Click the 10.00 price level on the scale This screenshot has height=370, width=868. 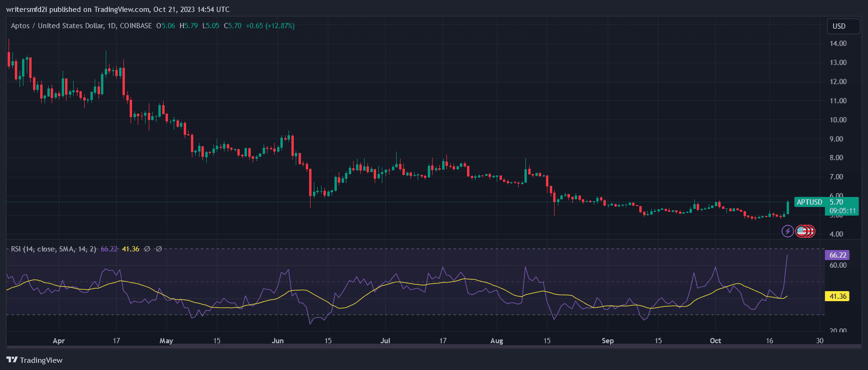tap(838, 120)
